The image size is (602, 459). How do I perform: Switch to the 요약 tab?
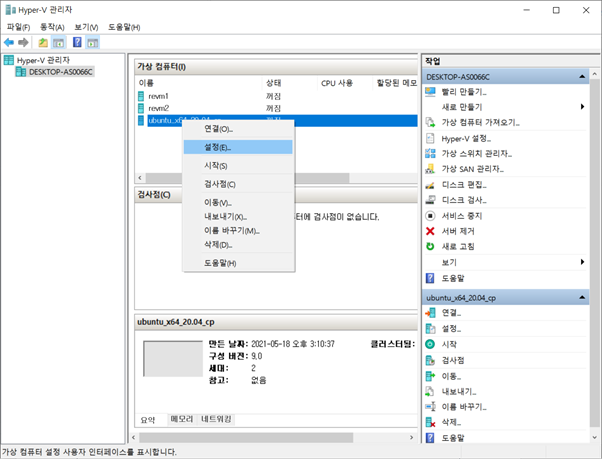tap(148, 420)
